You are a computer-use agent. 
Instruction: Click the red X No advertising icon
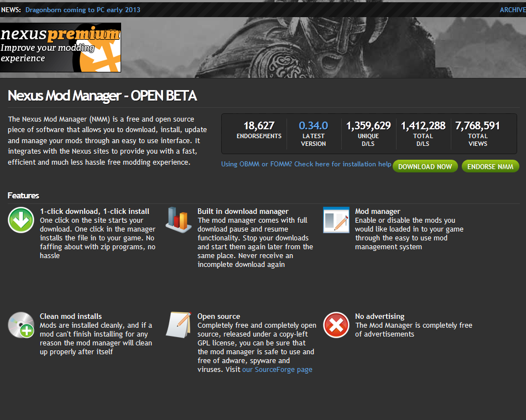(336, 325)
